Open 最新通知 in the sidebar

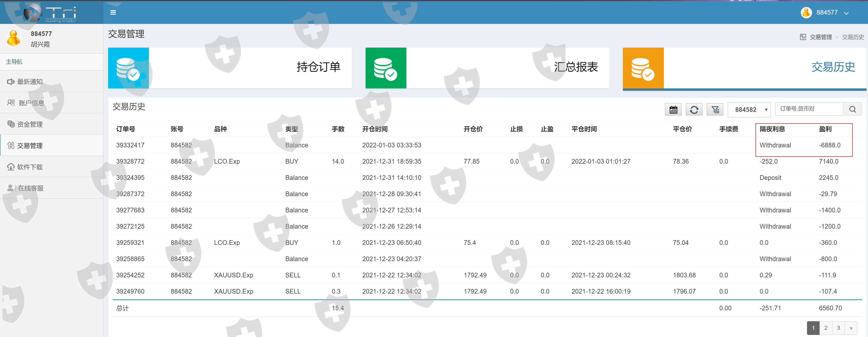(x=30, y=81)
